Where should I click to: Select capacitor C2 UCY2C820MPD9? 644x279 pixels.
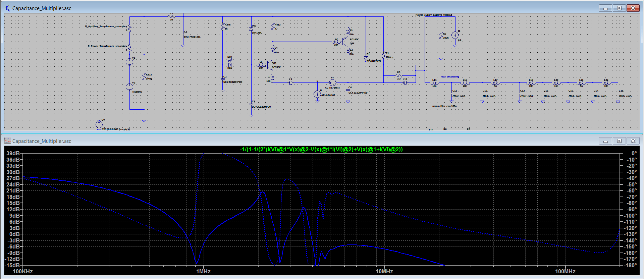point(222,78)
